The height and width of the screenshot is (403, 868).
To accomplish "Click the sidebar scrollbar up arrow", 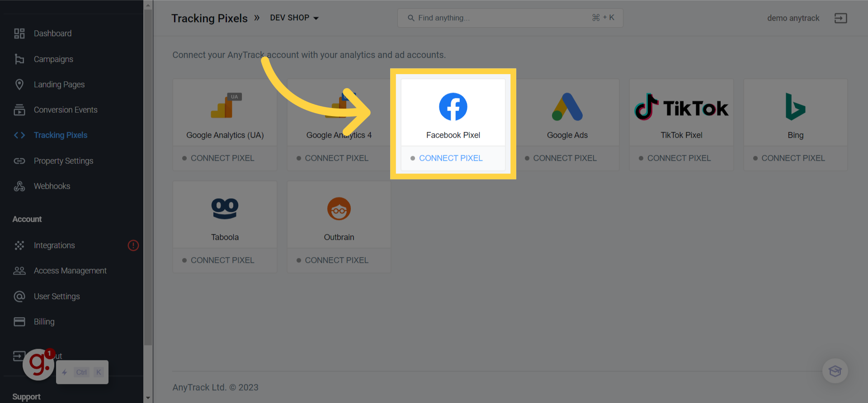I will [x=148, y=5].
